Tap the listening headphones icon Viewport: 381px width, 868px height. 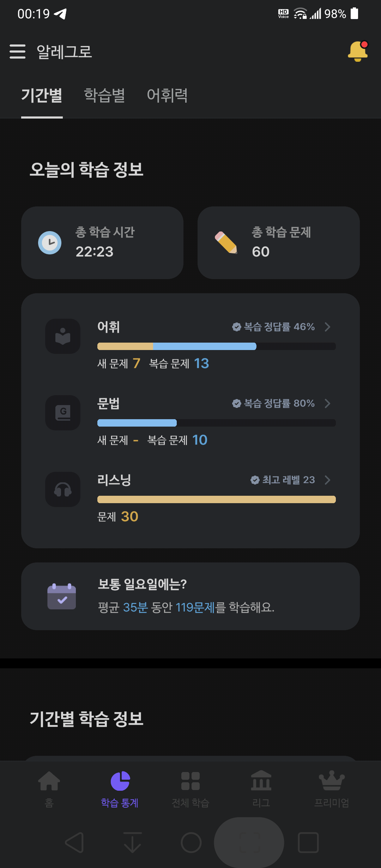tap(63, 489)
